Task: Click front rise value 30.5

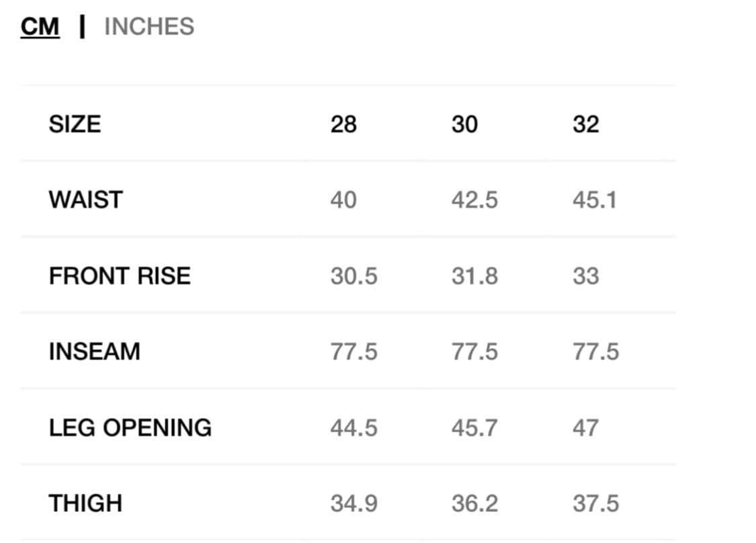Action: [x=354, y=276]
